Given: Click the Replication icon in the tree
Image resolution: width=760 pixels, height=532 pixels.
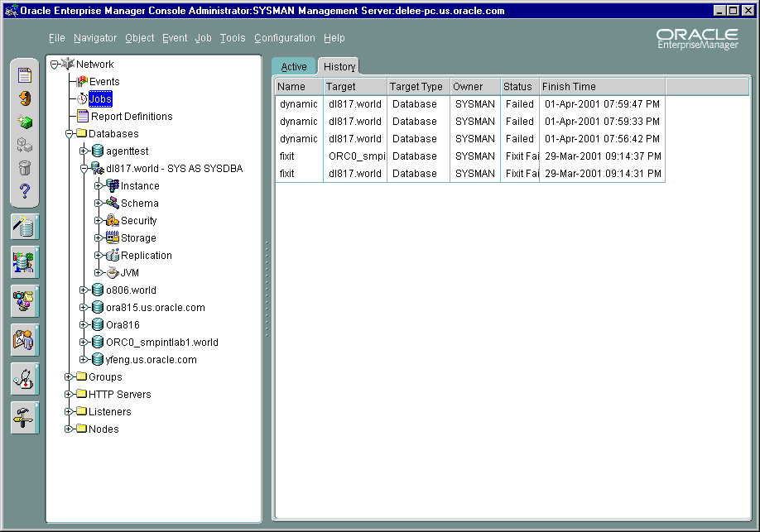Looking at the screenshot, I should [x=113, y=255].
